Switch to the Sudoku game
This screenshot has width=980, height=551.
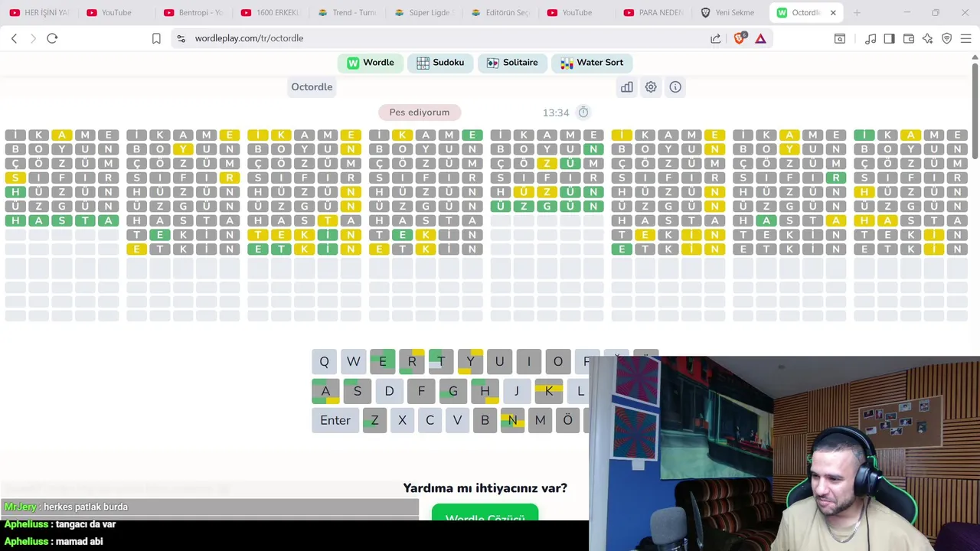[440, 63]
